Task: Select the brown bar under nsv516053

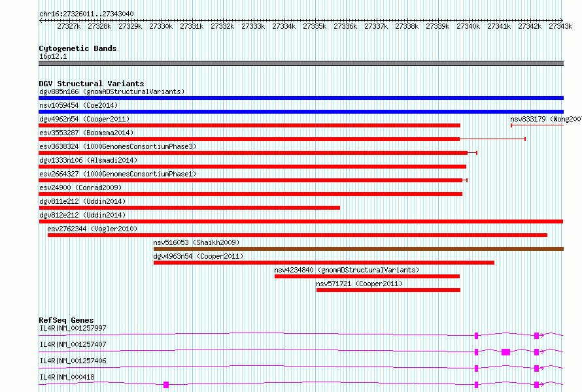Action: coord(358,249)
